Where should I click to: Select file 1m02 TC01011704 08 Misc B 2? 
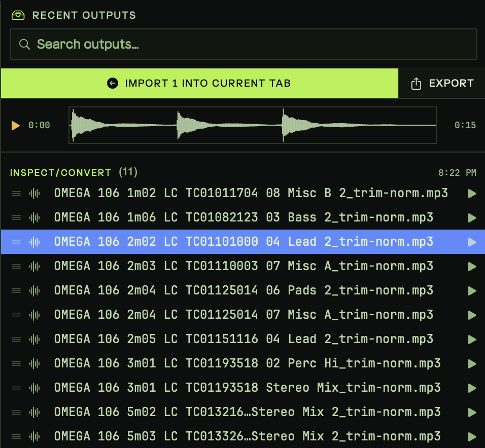coord(251,193)
